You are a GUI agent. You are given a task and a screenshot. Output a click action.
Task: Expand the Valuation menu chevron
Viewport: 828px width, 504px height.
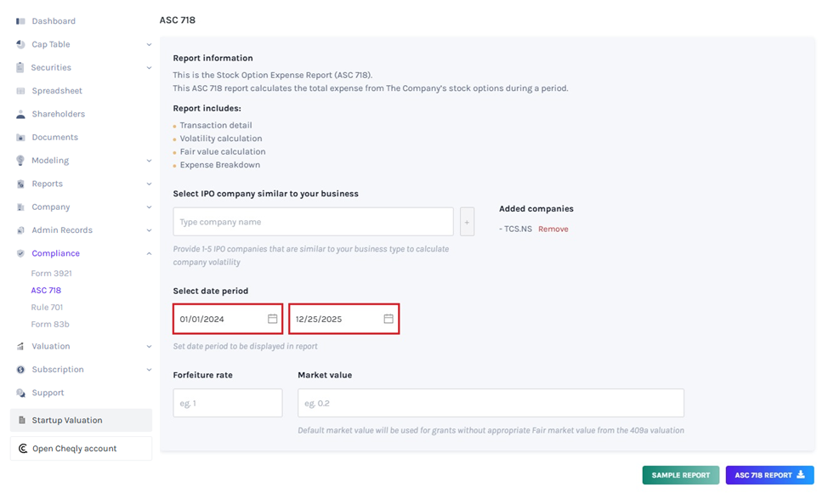coord(149,347)
